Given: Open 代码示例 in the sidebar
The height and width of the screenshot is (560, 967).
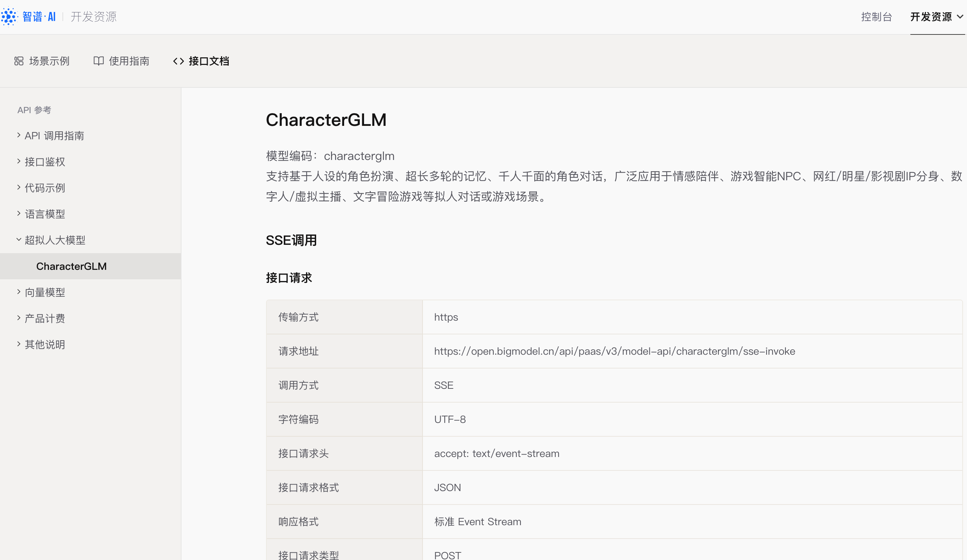Looking at the screenshot, I should pyautogui.click(x=45, y=188).
